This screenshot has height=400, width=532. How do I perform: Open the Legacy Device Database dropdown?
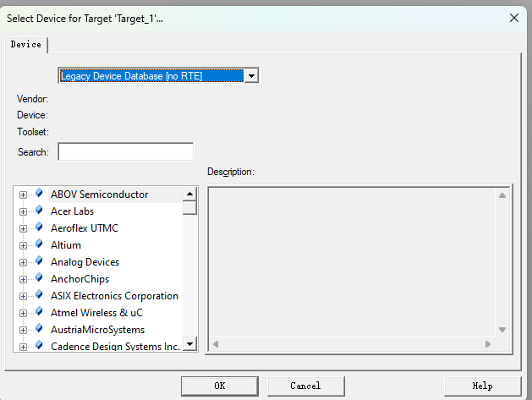pyautogui.click(x=251, y=75)
